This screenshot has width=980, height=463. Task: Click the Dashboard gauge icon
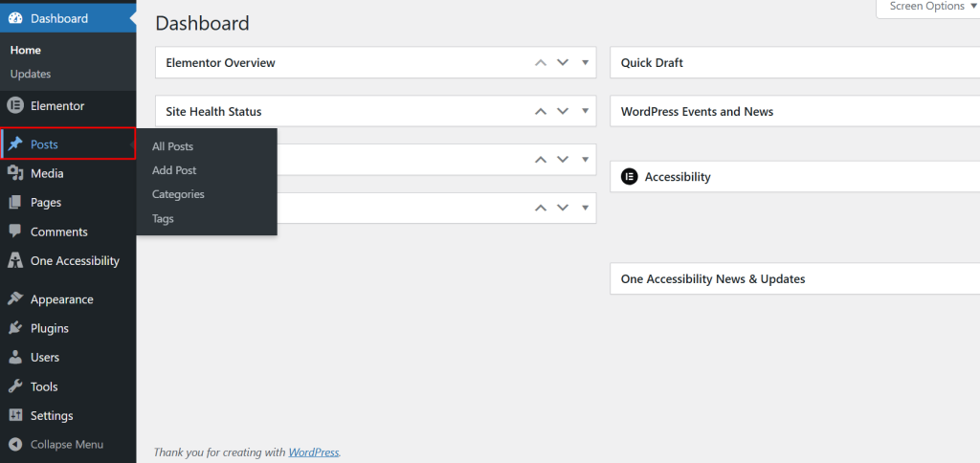coord(15,18)
